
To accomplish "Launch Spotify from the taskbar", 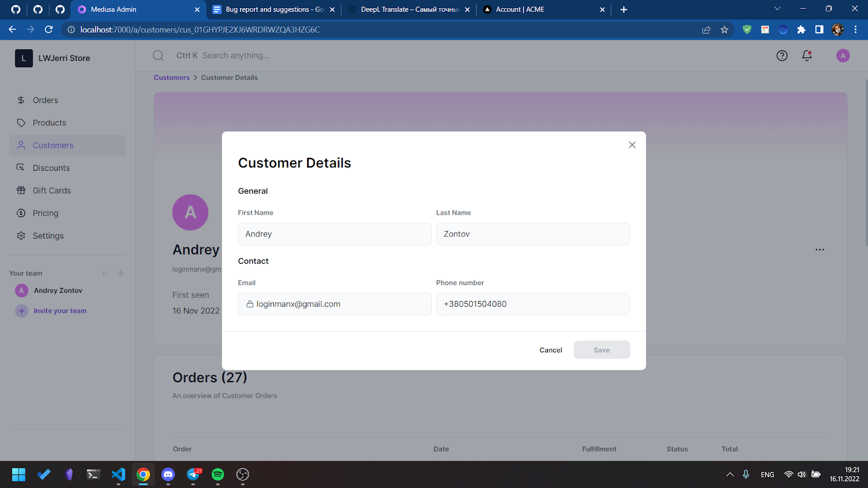I will point(217,474).
